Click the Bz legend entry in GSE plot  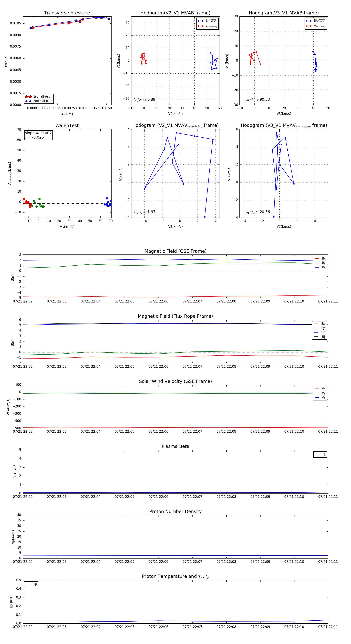pyautogui.click(x=320, y=267)
